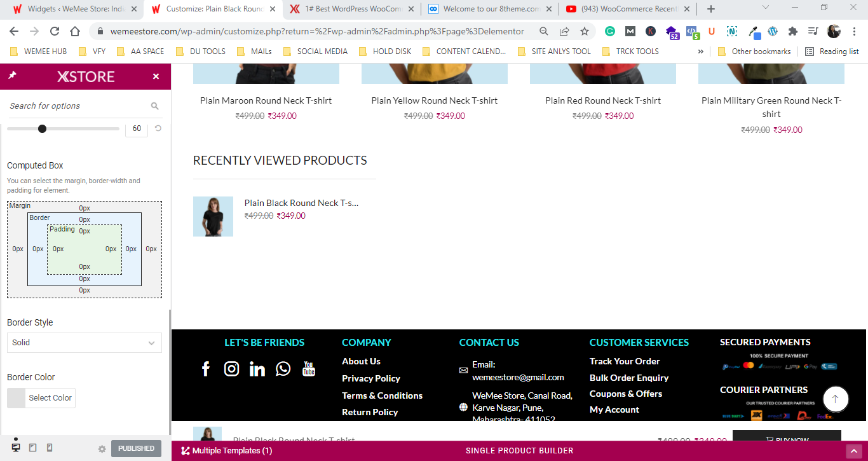Open Multiple Templates (1) selector
868x461 pixels.
click(227, 451)
